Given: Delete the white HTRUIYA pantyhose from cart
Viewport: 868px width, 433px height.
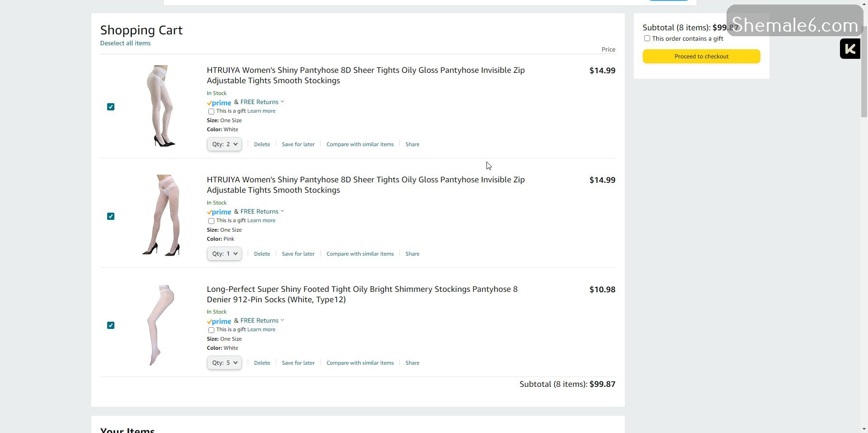Looking at the screenshot, I should click(262, 144).
